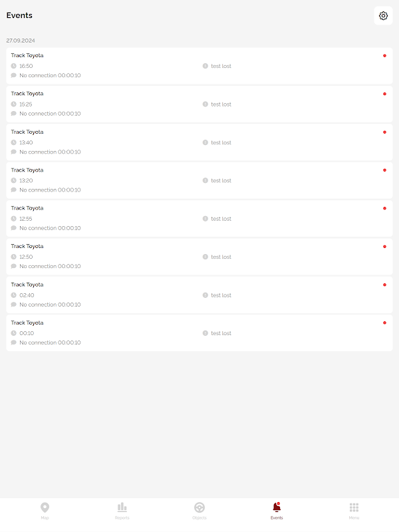Screen dimensions: 399x532
Task: Click the 27.09.2024 date header
Action: click(x=21, y=41)
